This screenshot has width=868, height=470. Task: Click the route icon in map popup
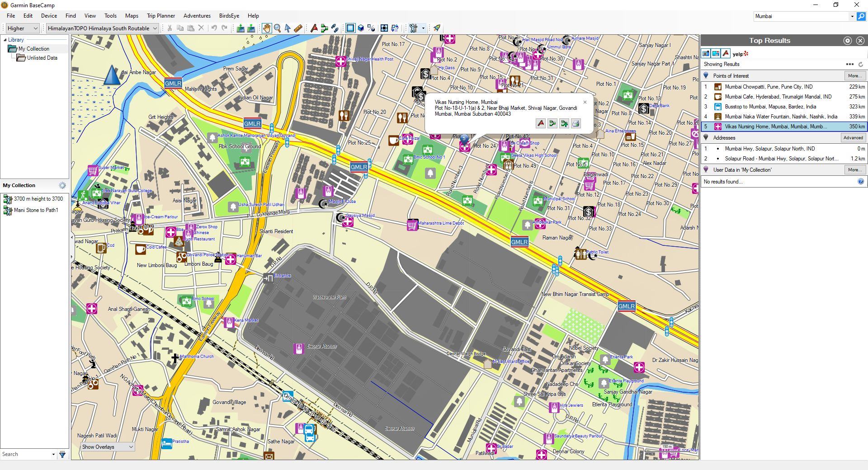(x=552, y=123)
